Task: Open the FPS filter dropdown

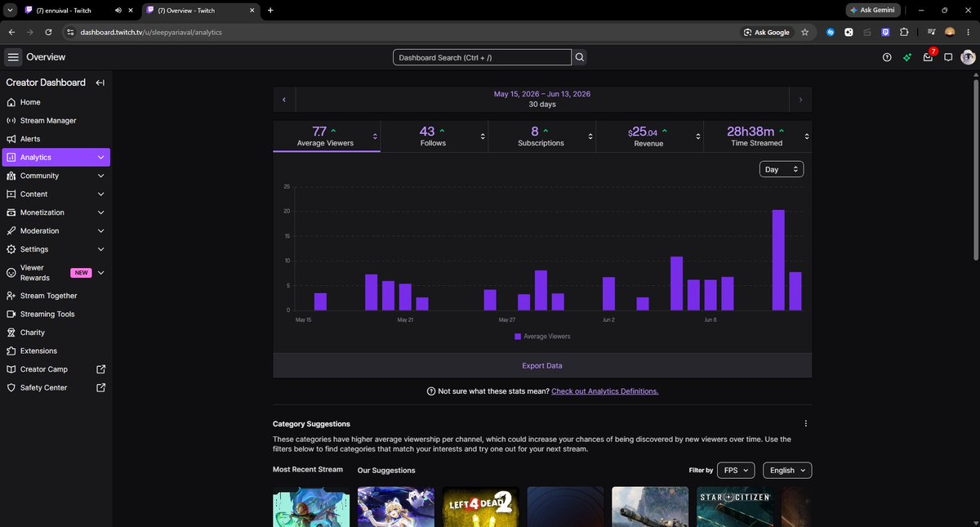Action: point(736,471)
